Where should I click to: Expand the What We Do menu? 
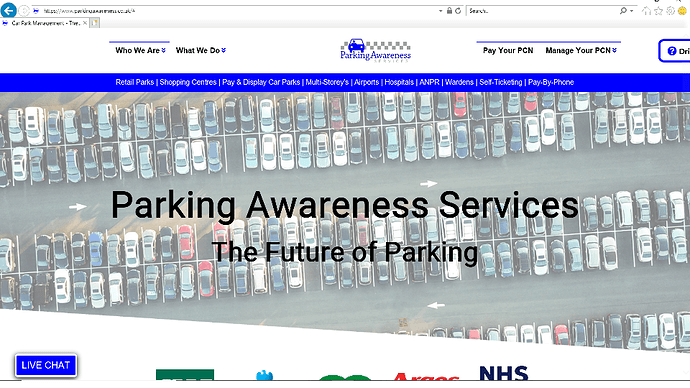[x=201, y=51]
